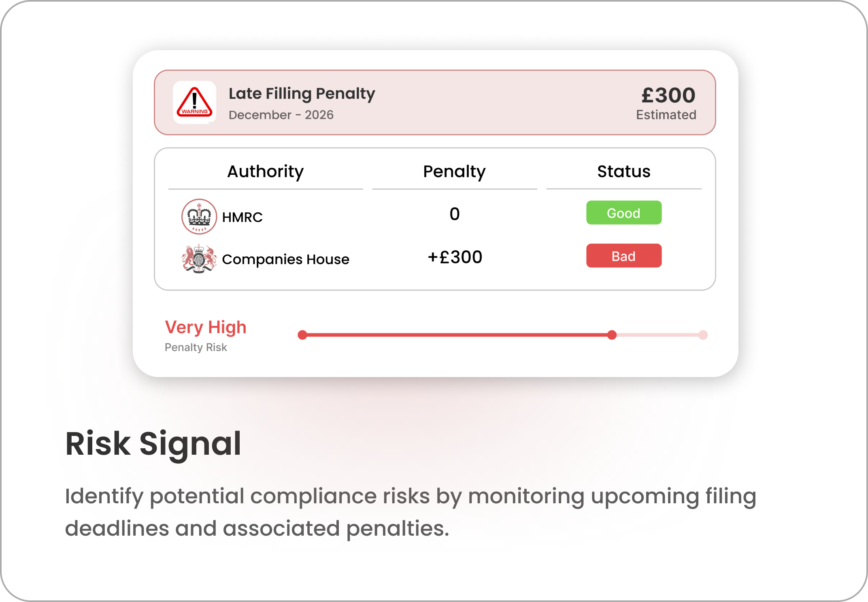Select the Status column header
This screenshot has width=868, height=602.
click(623, 172)
